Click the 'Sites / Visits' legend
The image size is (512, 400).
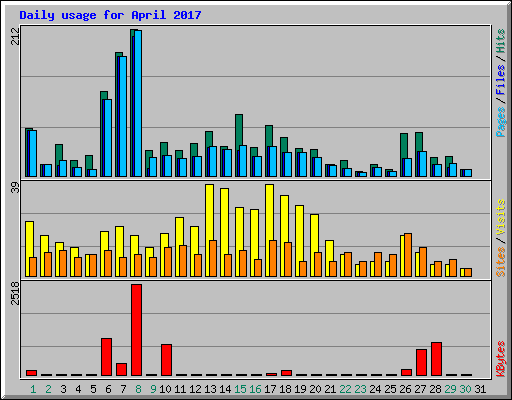(500, 238)
